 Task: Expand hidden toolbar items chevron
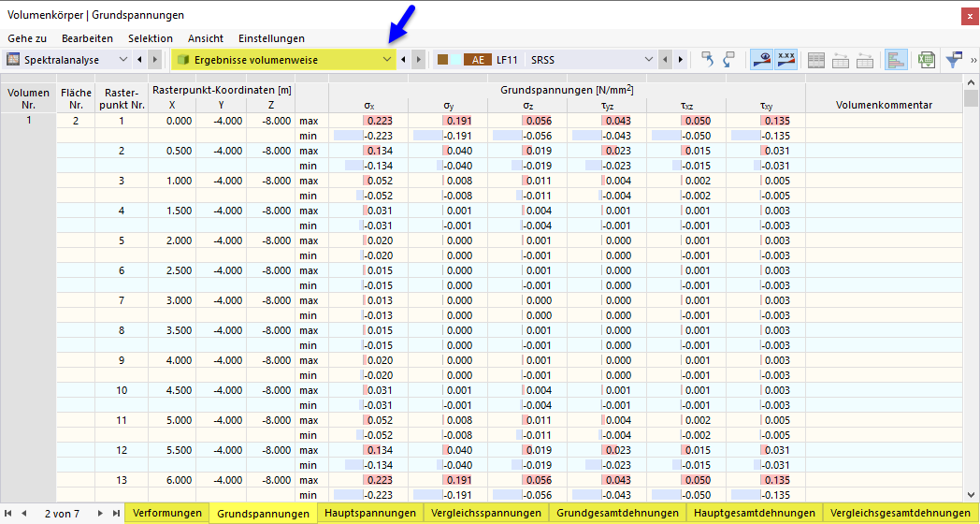tap(972, 60)
